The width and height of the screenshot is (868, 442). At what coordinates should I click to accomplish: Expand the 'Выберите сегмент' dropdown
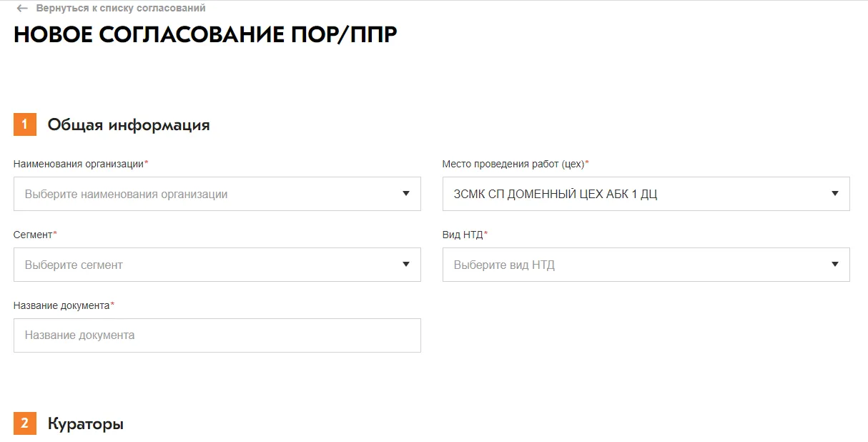pyautogui.click(x=207, y=265)
